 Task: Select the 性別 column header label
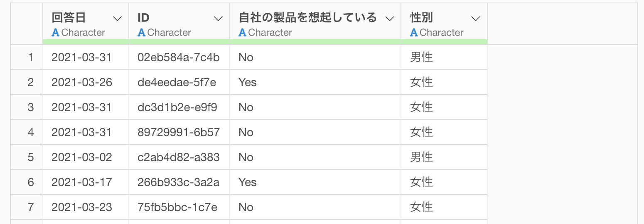pos(421,18)
